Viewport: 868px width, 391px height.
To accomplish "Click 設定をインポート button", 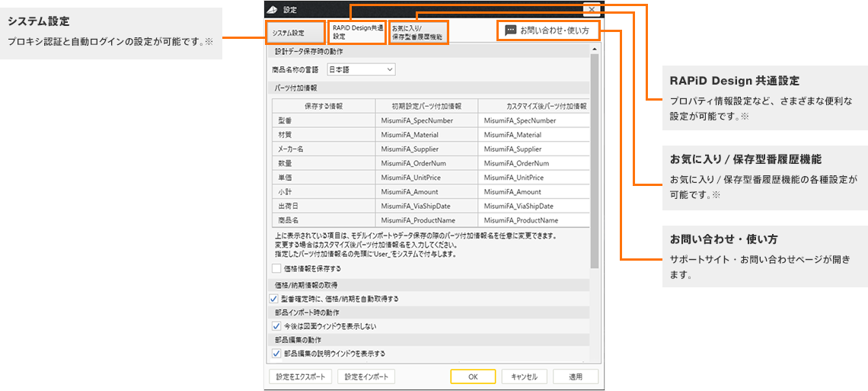I will pos(366,377).
